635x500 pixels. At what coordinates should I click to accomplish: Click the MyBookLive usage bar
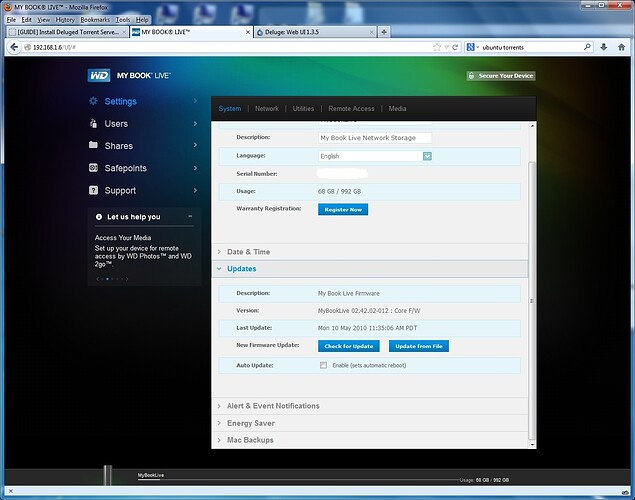(299, 480)
